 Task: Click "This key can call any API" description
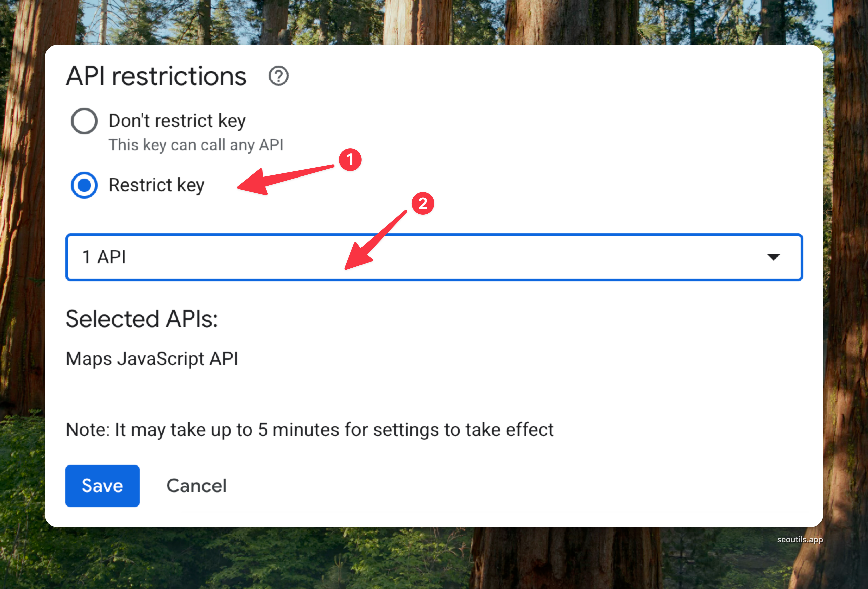(x=196, y=145)
